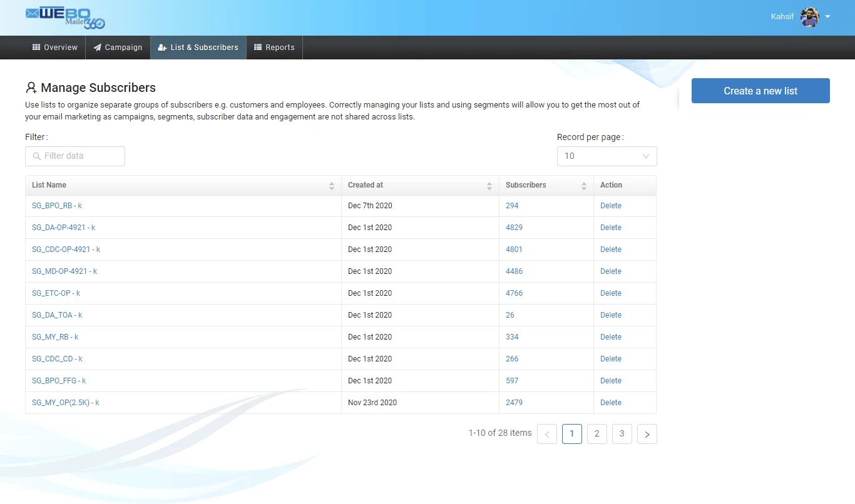Sort the table by Created at
855x504 pixels.
[x=489, y=186]
